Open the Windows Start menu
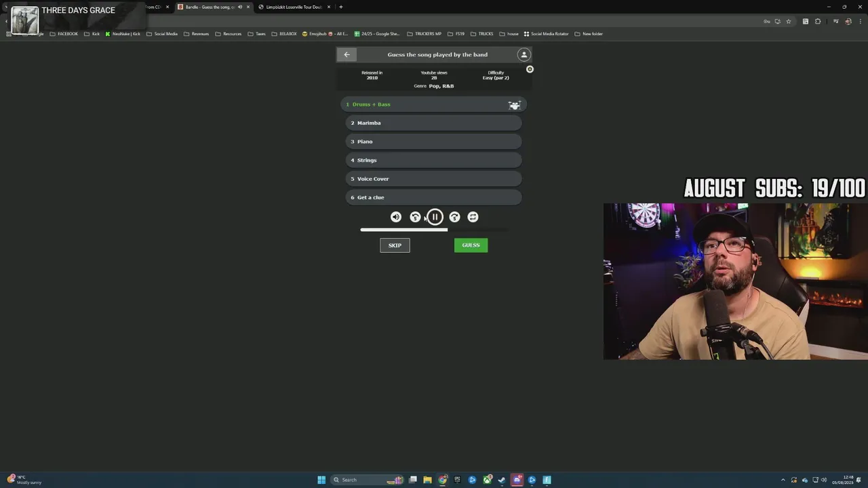 click(321, 480)
